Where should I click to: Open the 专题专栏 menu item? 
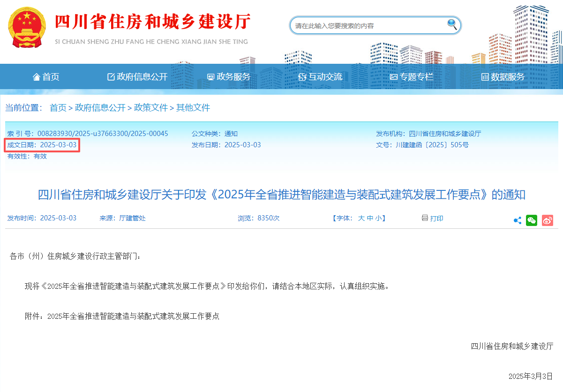click(x=412, y=77)
